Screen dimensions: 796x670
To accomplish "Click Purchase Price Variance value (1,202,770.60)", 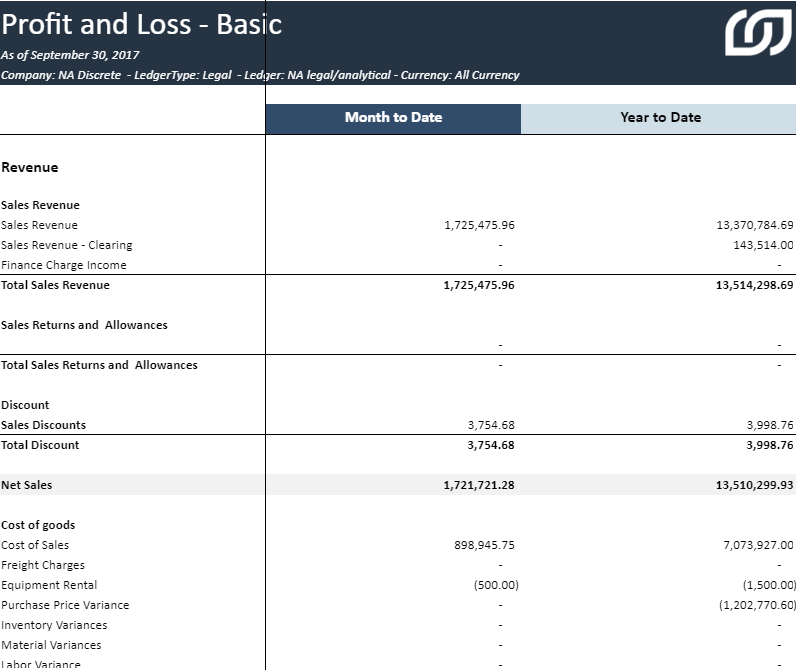I will tap(757, 605).
